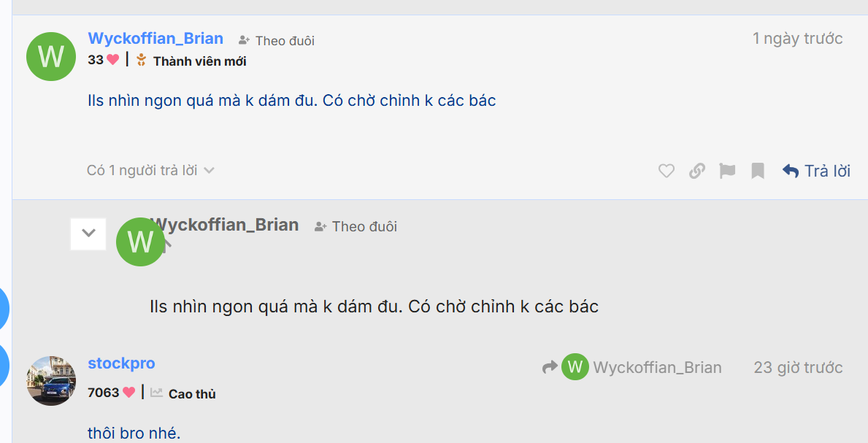Click Wyckoffian_Brian's green W avatar at top
Viewport: 868px width, 443px height.
pyautogui.click(x=51, y=56)
